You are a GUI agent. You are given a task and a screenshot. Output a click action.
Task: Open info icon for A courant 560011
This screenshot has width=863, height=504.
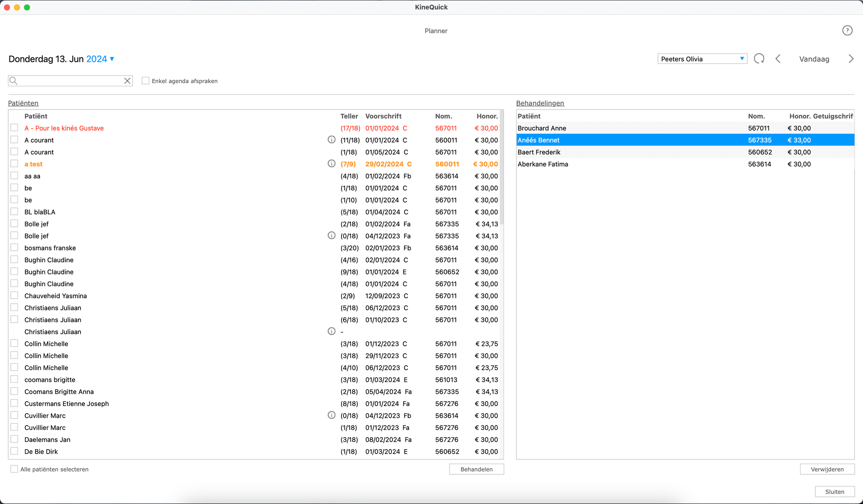(x=331, y=140)
